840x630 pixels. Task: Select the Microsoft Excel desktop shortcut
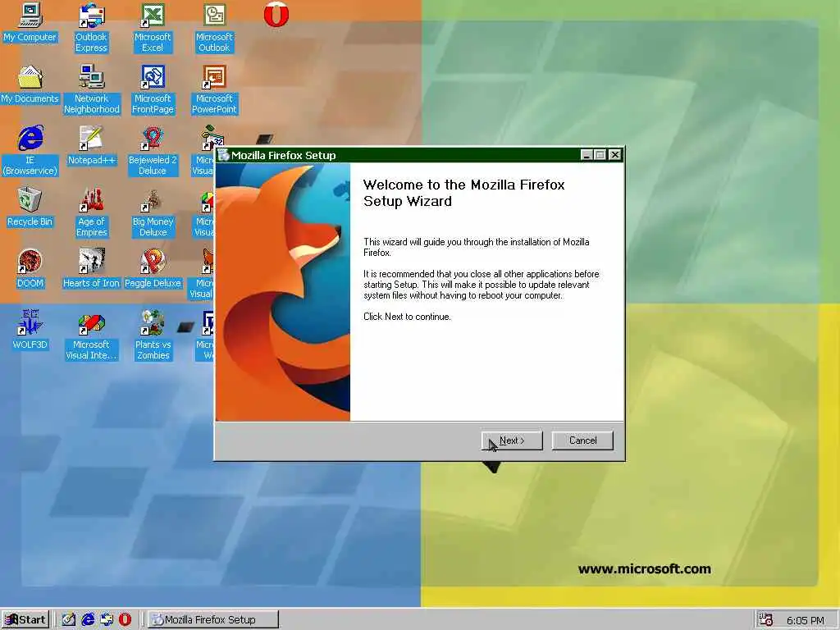click(153, 28)
